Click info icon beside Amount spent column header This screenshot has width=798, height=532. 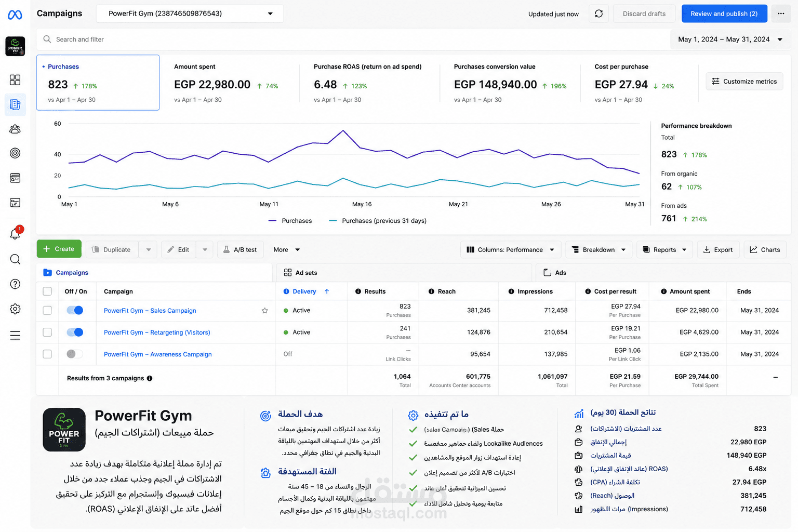[663, 291]
